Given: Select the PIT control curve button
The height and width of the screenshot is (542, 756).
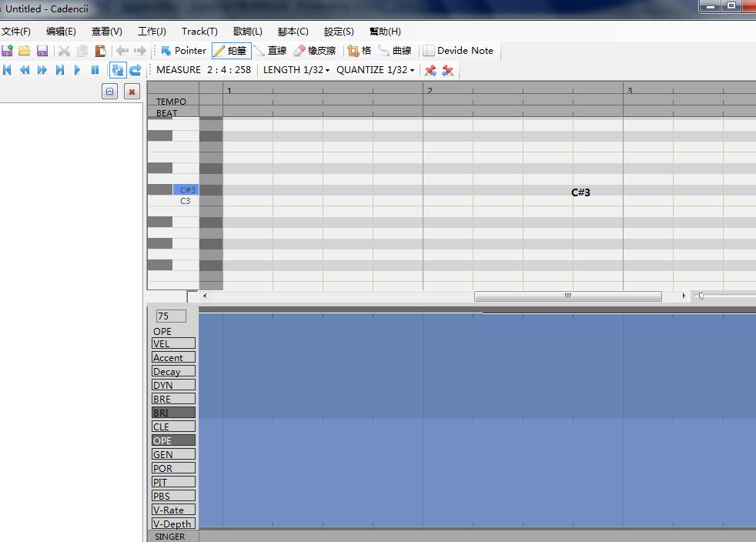Looking at the screenshot, I should click(x=173, y=482).
